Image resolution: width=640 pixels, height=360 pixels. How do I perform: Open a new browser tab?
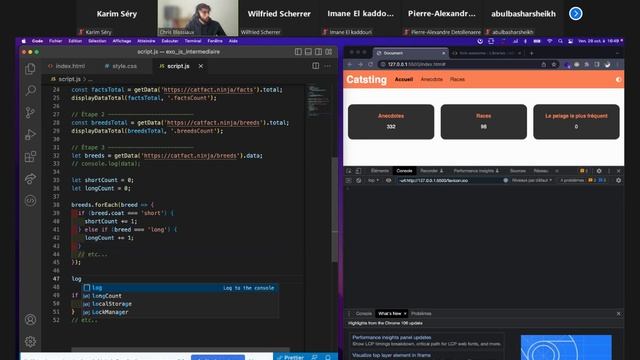click(531, 53)
